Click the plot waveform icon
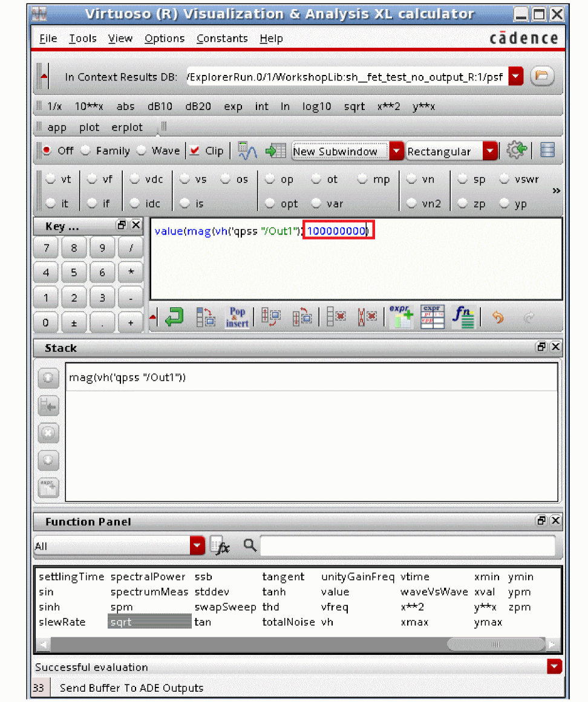This screenshot has height=702, width=588. point(247,151)
